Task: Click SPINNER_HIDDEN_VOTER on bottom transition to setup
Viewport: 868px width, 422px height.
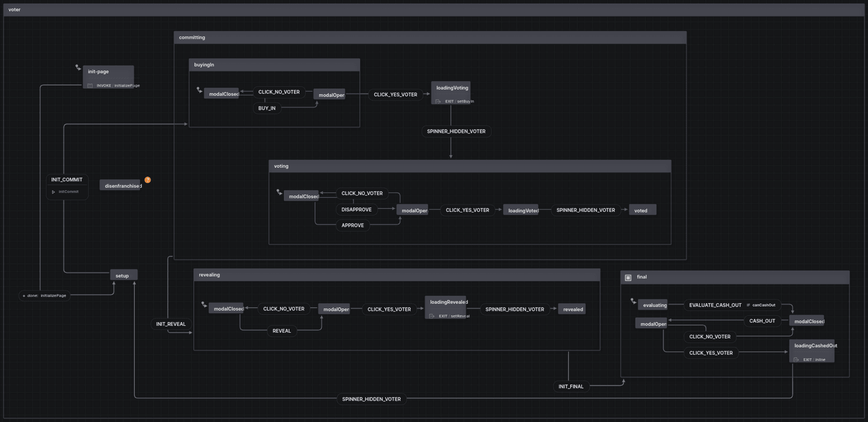Action: (x=371, y=399)
